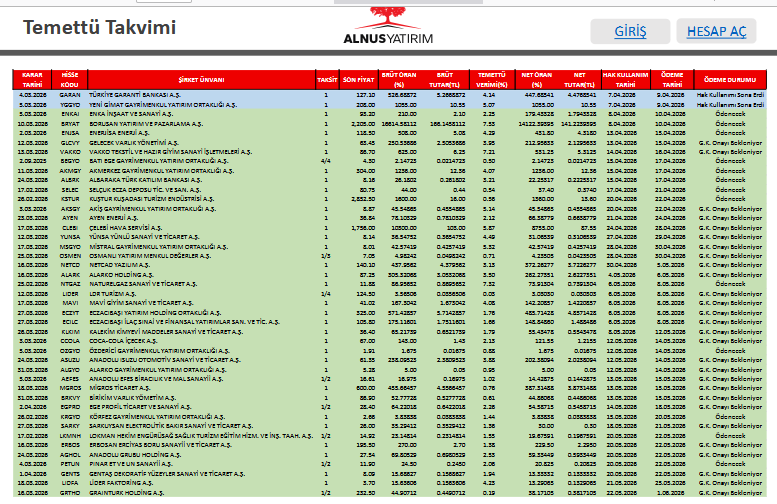The image size is (777, 504).
Task: Select the GARAN stock code cell
Action: click(70, 94)
